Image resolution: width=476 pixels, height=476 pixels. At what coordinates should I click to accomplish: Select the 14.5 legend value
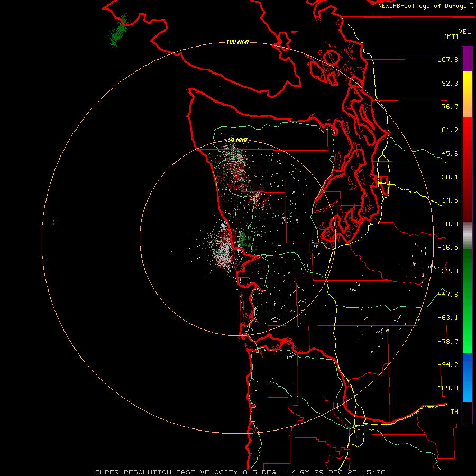450,200
